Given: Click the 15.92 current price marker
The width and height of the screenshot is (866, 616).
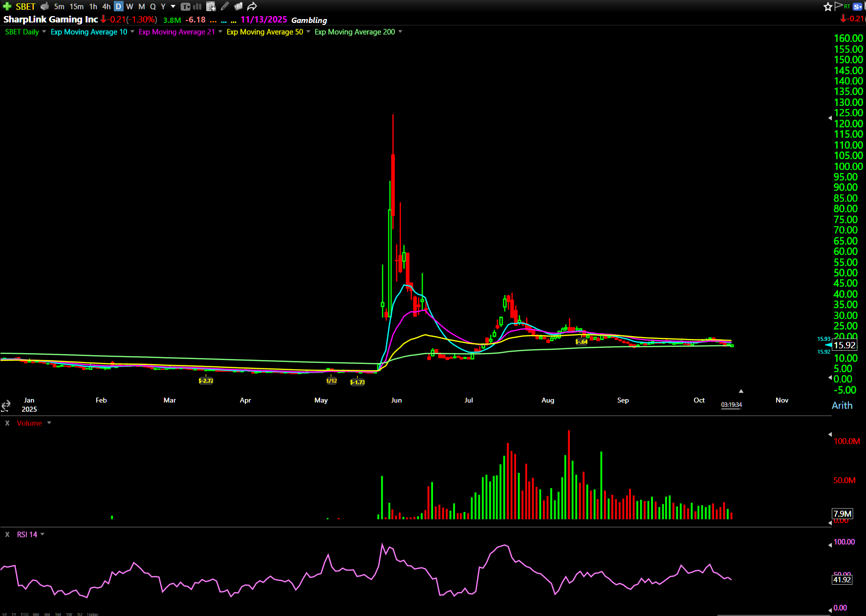Looking at the screenshot, I should point(844,345).
